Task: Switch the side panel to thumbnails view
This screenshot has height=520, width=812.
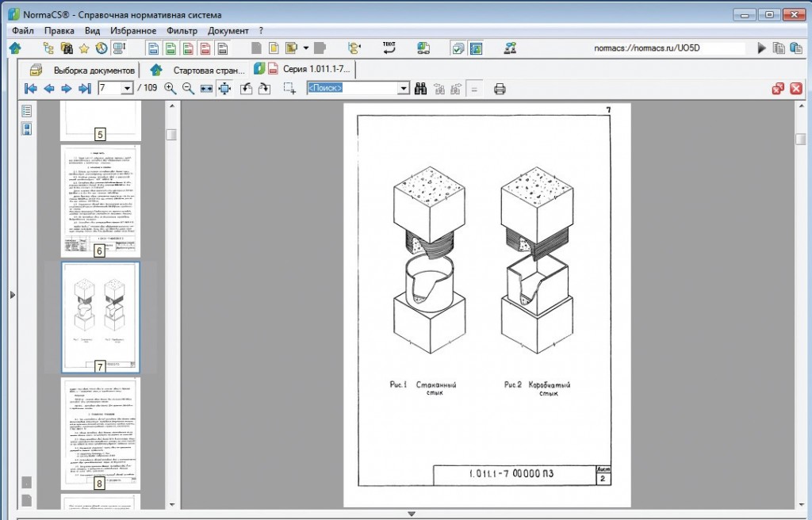Action: point(26,128)
